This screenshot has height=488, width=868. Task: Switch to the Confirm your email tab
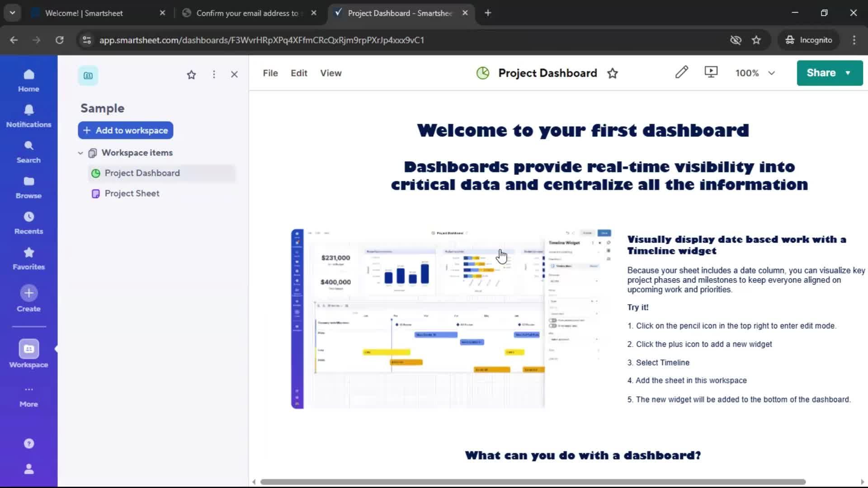(x=246, y=13)
